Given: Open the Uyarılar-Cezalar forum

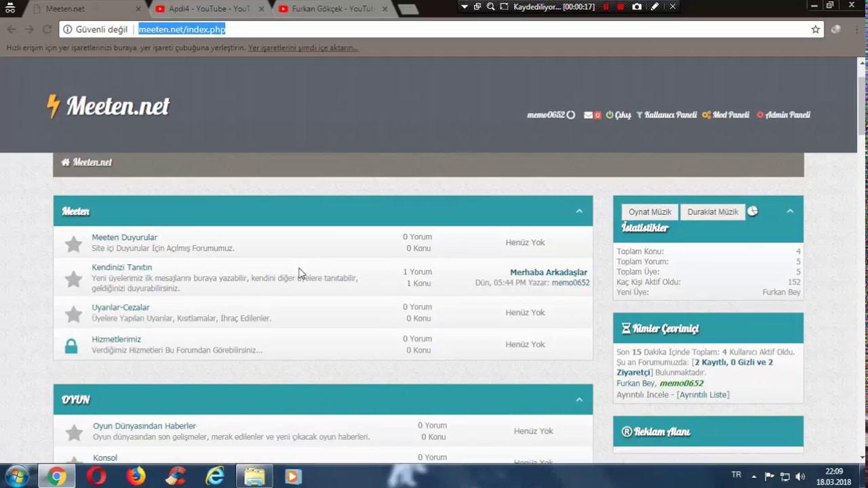Looking at the screenshot, I should (121, 307).
